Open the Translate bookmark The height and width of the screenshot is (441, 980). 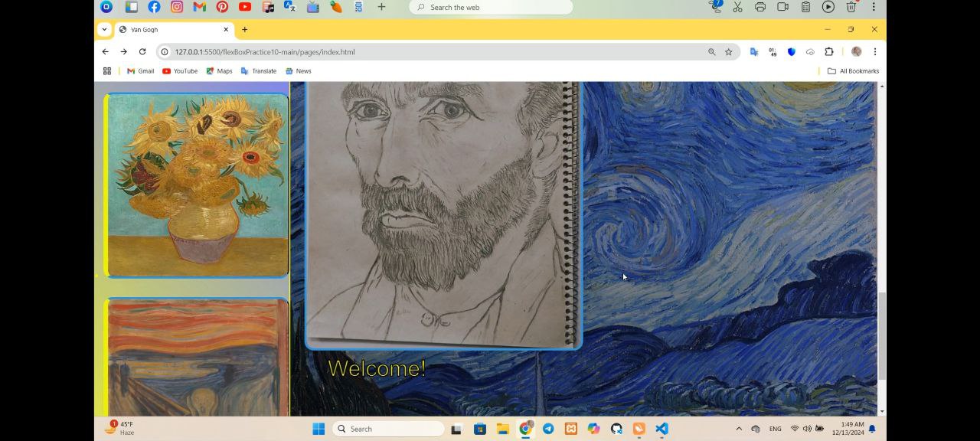[x=259, y=71]
